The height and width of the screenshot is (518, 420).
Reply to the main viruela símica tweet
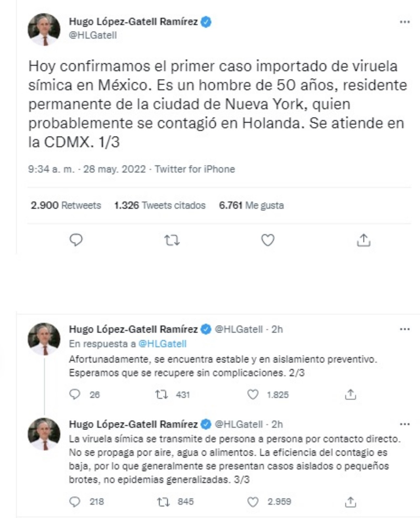coord(76,240)
